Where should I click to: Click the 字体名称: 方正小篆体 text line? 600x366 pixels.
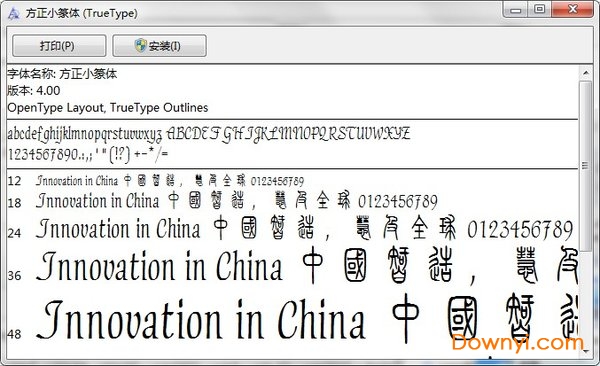click(x=62, y=74)
